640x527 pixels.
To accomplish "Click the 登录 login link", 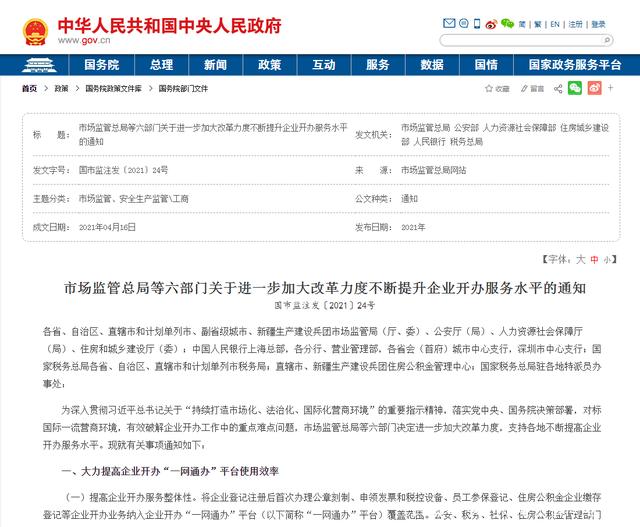I will 598,23.
